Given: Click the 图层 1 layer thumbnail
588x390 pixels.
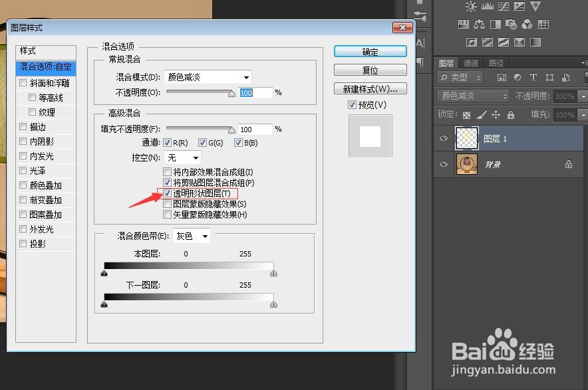Looking at the screenshot, I should tap(466, 138).
